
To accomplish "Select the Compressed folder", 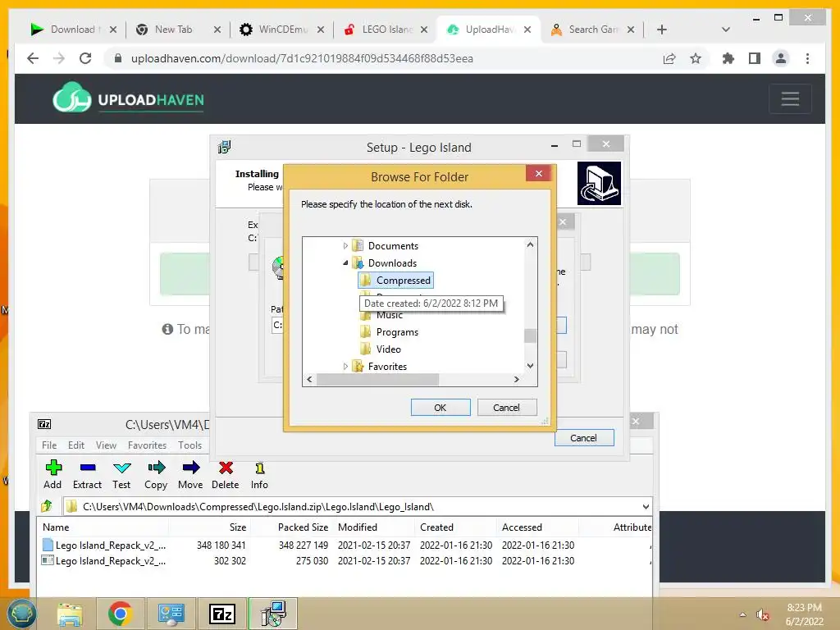I will pyautogui.click(x=395, y=281).
